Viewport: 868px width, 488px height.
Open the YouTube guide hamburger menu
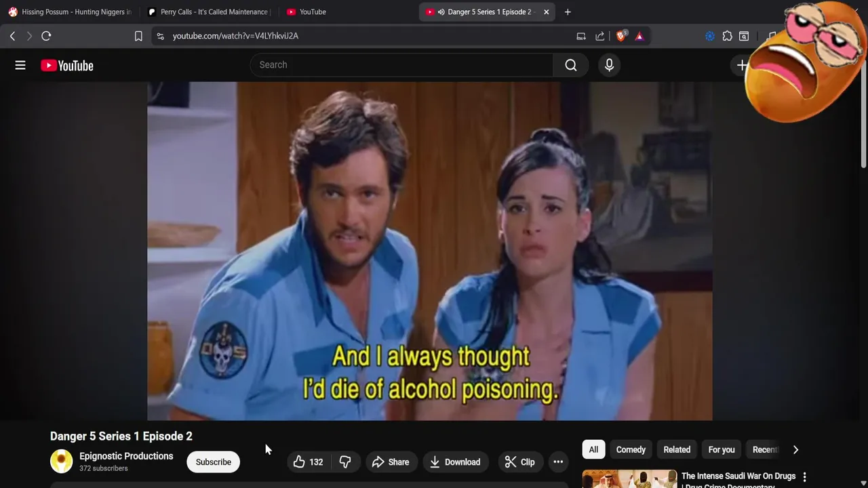coord(20,65)
